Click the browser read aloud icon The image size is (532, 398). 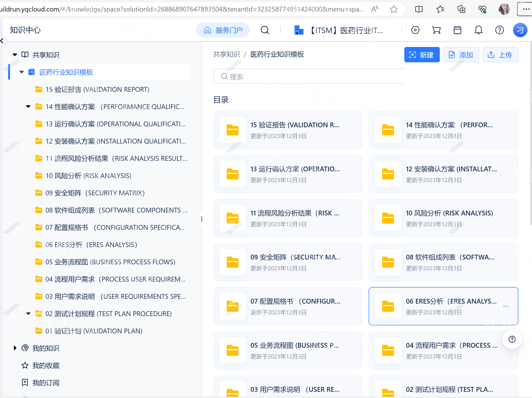(x=375, y=9)
